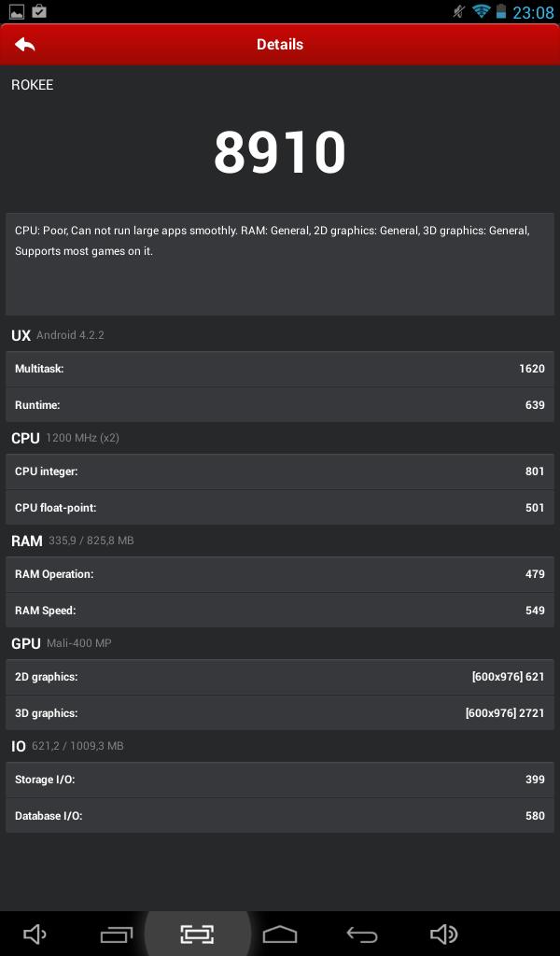Tap the screenshot capture icon in navigation bar

point(198,934)
